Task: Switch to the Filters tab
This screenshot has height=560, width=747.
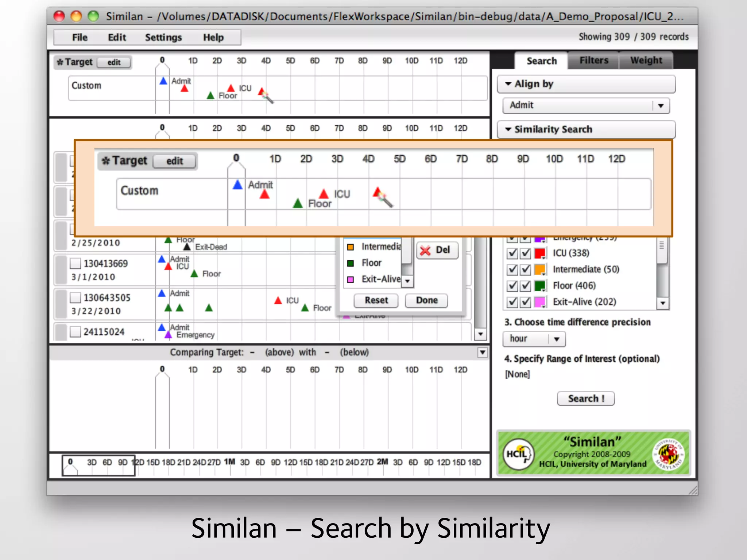Action: (594, 61)
